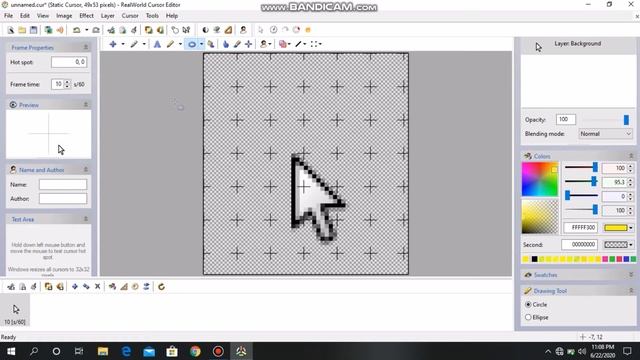Screen dimensions: 640x360
Task: Open Google Chrome from taskbar
Action: point(195,351)
